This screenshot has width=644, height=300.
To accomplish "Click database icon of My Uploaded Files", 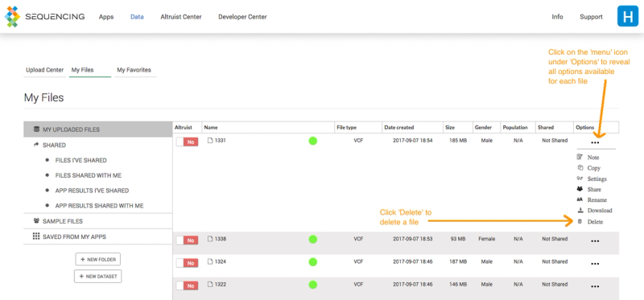I will point(36,129).
